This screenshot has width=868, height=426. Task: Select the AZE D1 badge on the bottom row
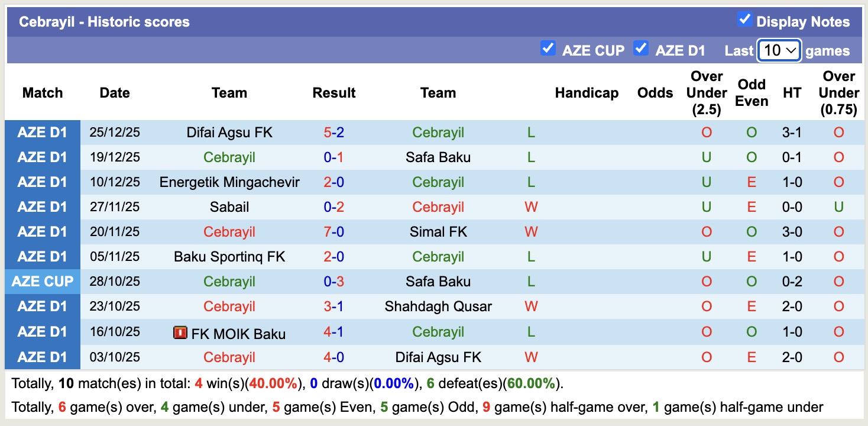click(x=43, y=357)
